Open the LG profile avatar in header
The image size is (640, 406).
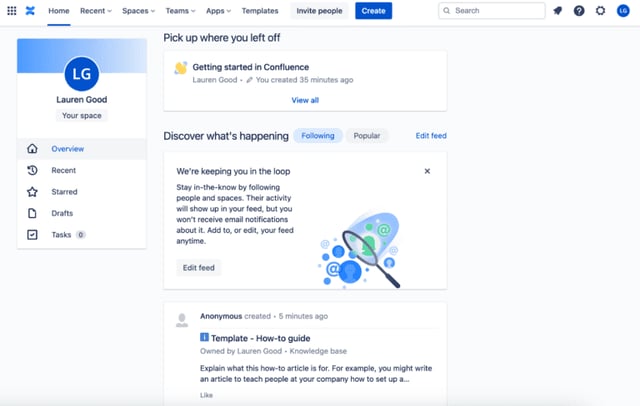623,11
